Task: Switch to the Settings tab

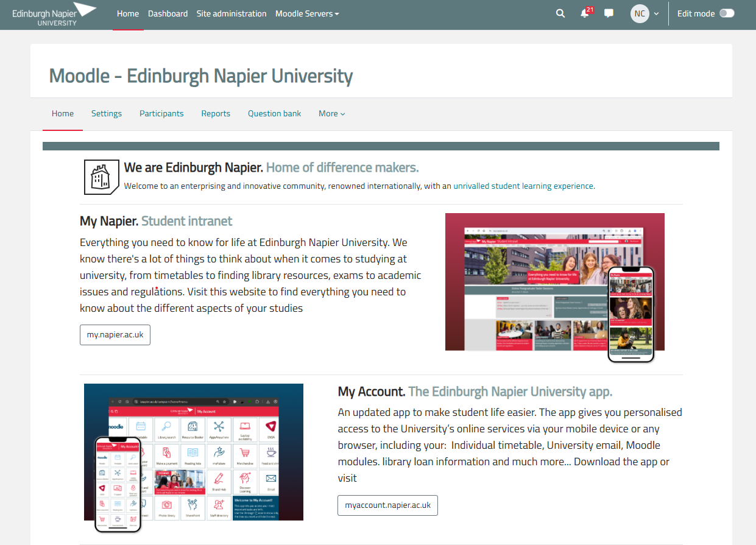Action: tap(107, 113)
